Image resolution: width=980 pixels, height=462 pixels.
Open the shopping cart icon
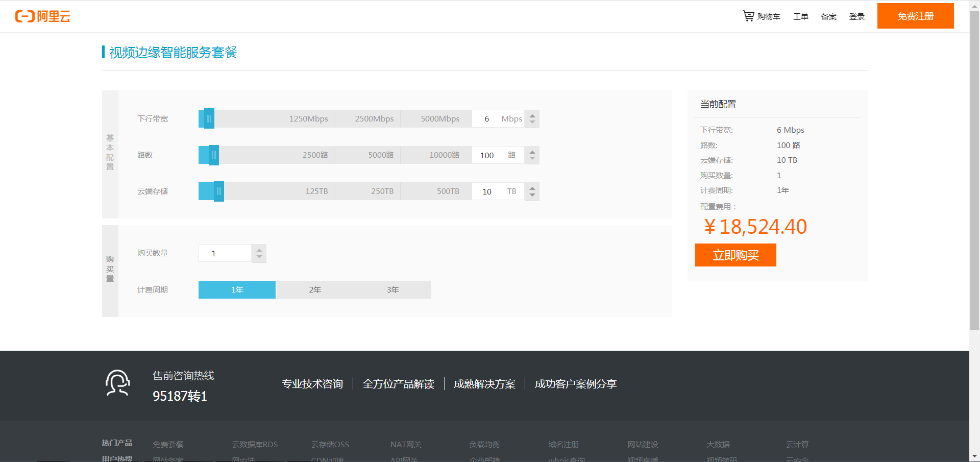748,16
